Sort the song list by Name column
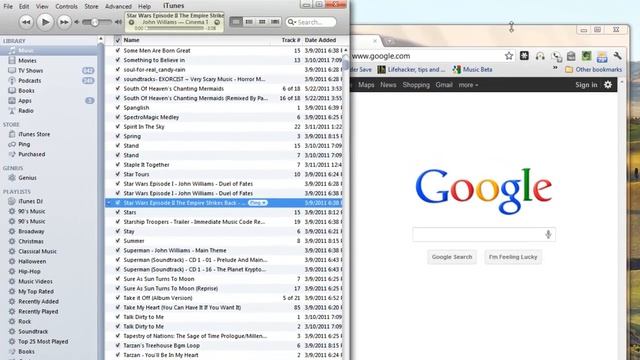The image size is (640, 360). point(131,40)
